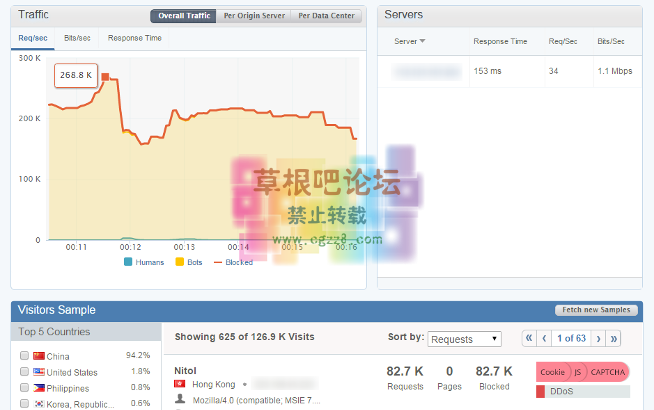This screenshot has width=654, height=410.
Task: Click the China flag icon
Action: click(x=39, y=356)
